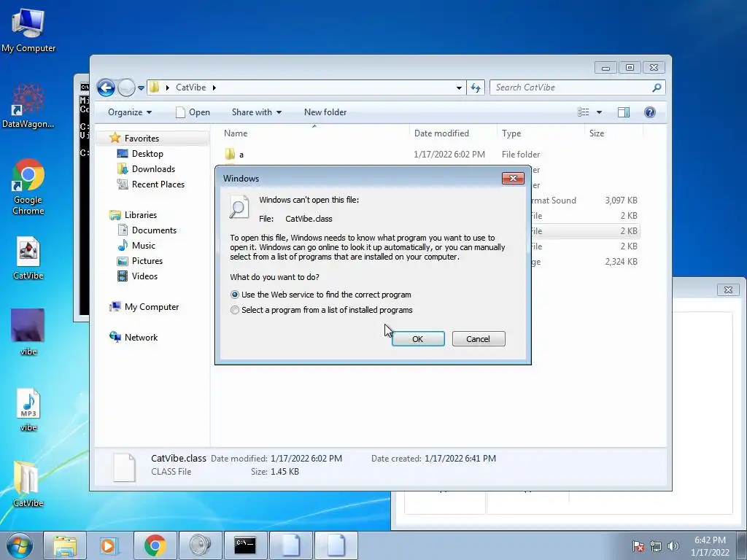747x560 pixels.
Task: Sort by Size column header
Action: (x=613, y=133)
